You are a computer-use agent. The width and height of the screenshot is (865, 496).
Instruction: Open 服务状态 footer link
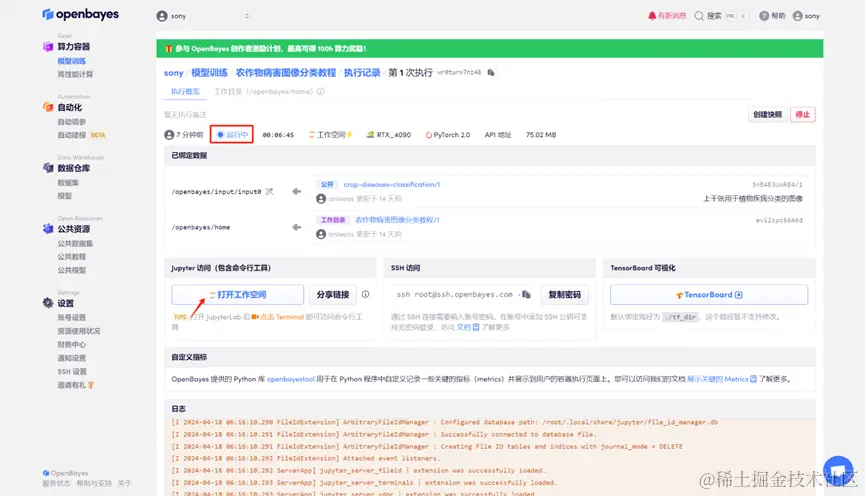pos(56,483)
